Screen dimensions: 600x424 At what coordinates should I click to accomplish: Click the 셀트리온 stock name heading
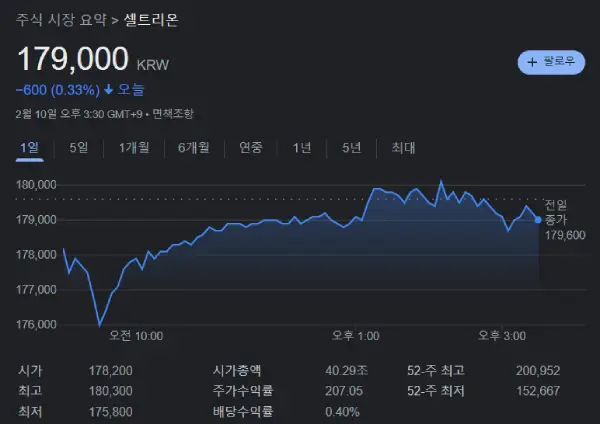151,20
